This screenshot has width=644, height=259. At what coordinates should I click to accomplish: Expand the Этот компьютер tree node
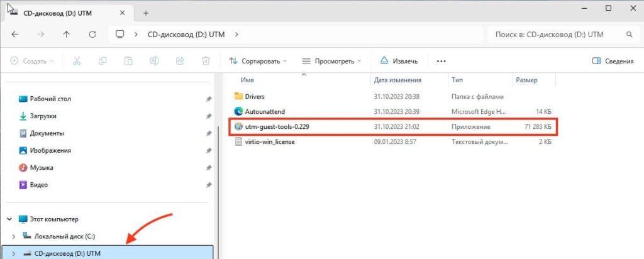(x=9, y=219)
